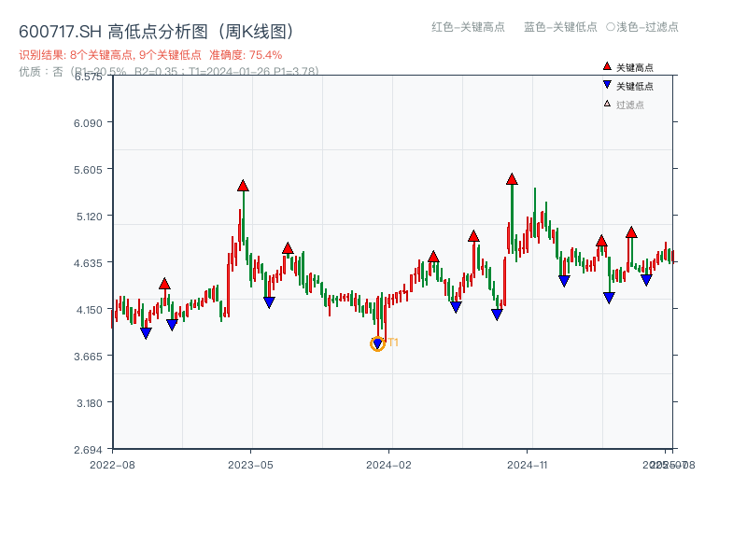
Task: Click the leftmost blue triangle near 2022-08
Action: tap(147, 331)
